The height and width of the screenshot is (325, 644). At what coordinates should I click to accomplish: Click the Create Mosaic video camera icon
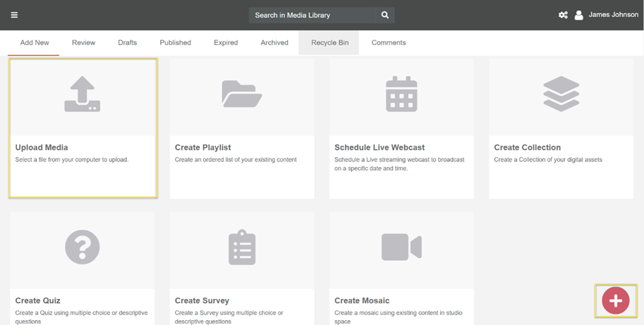(401, 247)
